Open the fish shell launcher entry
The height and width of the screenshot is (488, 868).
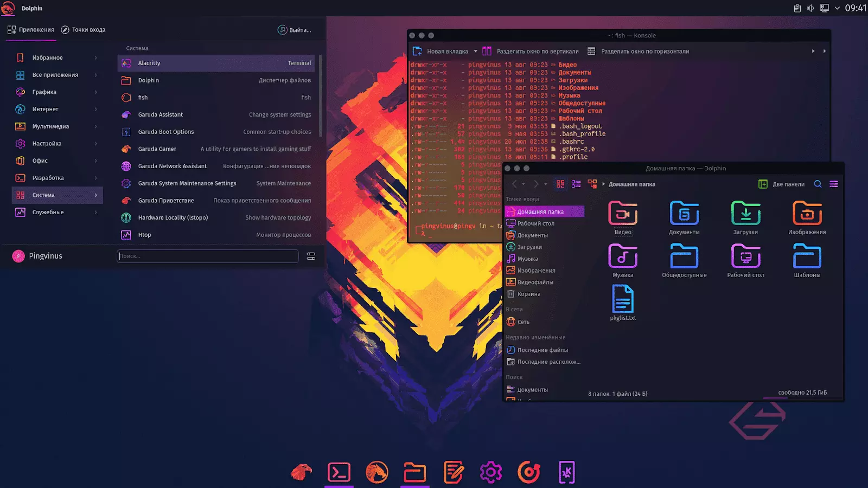216,98
